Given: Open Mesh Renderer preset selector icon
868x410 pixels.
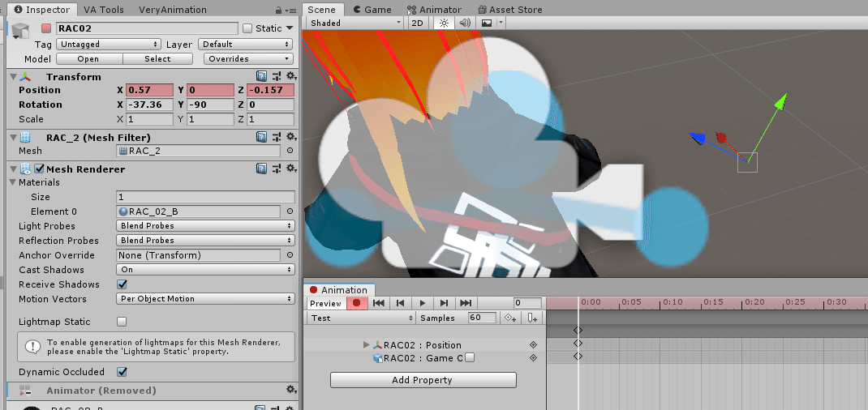Looking at the screenshot, I should 277,169.
